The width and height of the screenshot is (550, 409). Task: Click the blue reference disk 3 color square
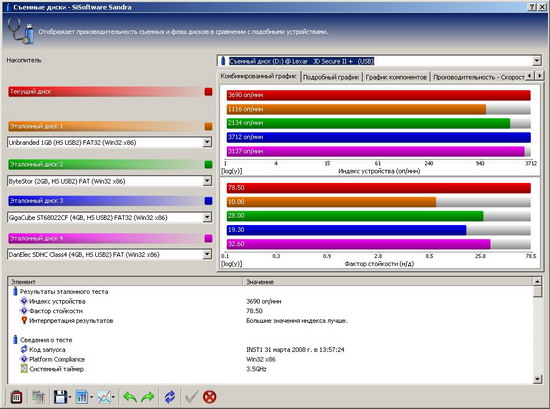click(208, 201)
